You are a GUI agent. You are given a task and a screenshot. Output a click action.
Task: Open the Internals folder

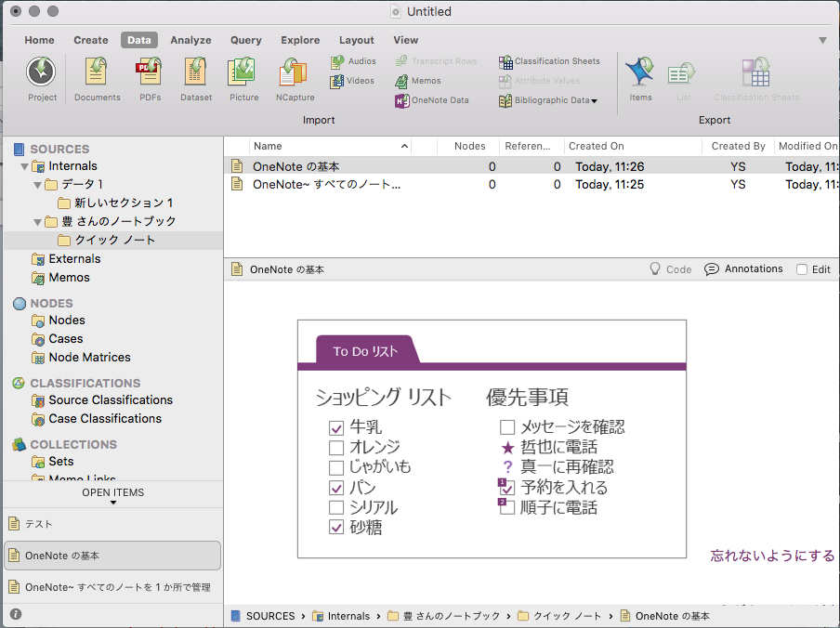pos(65,166)
